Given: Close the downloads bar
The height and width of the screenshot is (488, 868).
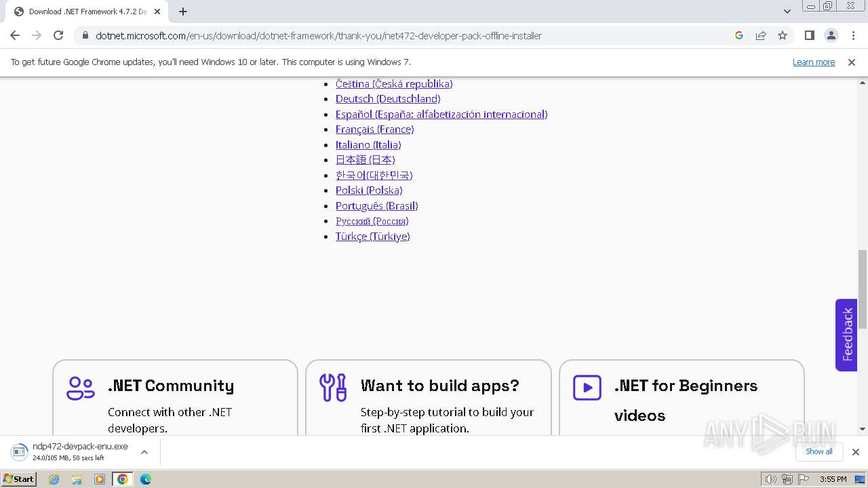Looking at the screenshot, I should 856,452.
